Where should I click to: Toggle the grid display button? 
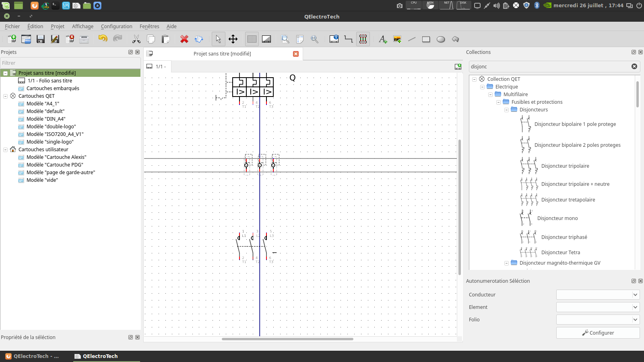[252, 39]
